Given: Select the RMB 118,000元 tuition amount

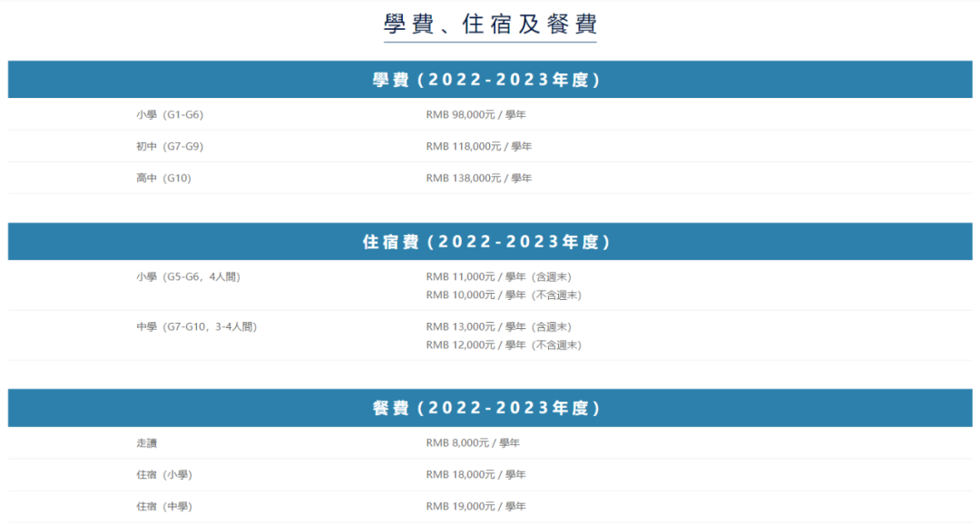Looking at the screenshot, I should (478, 146).
